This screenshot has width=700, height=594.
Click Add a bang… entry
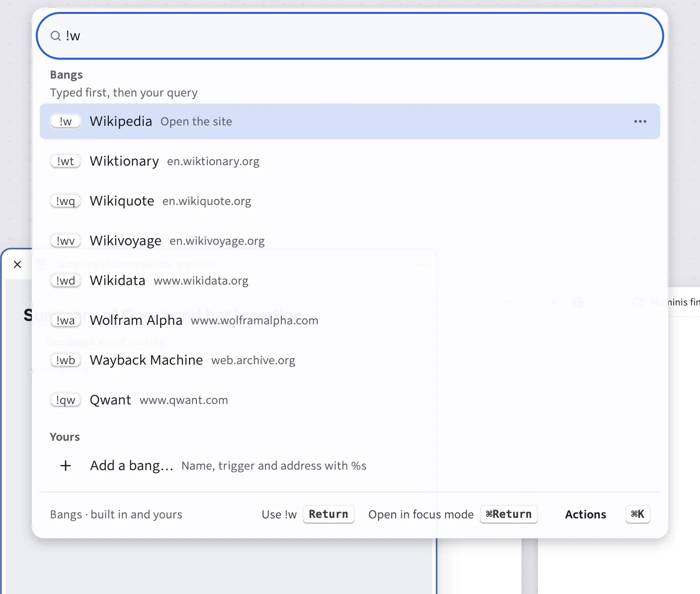pyautogui.click(x=350, y=466)
